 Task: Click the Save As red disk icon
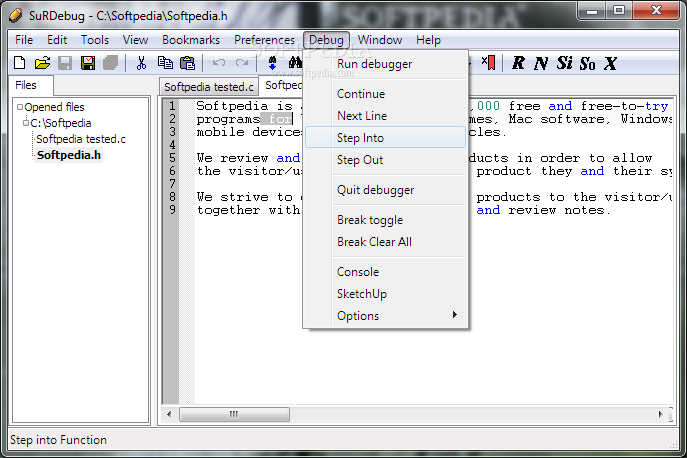click(88, 63)
